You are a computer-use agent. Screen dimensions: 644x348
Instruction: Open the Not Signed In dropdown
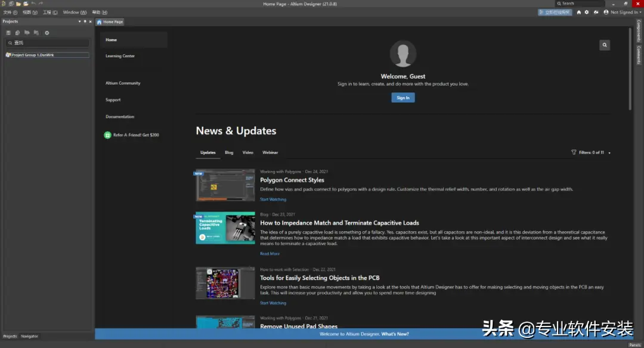pos(626,13)
